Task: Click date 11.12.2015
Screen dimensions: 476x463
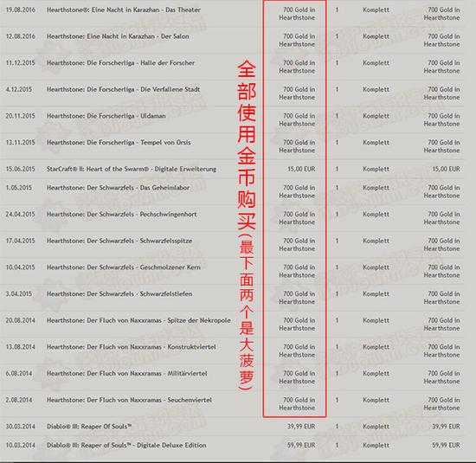Action: [x=21, y=63]
